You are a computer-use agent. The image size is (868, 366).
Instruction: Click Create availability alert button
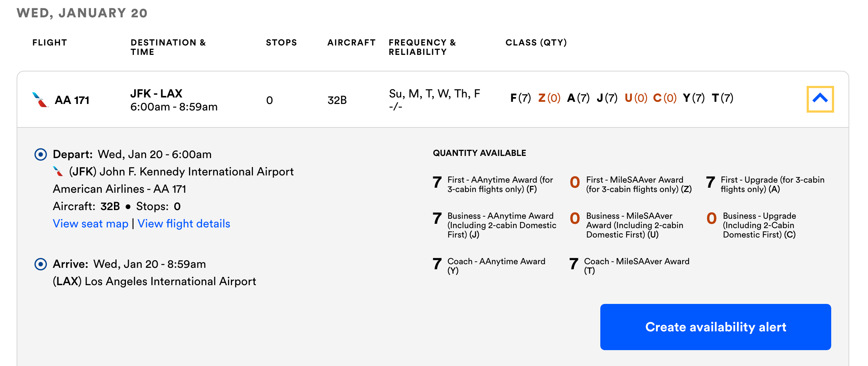715,327
